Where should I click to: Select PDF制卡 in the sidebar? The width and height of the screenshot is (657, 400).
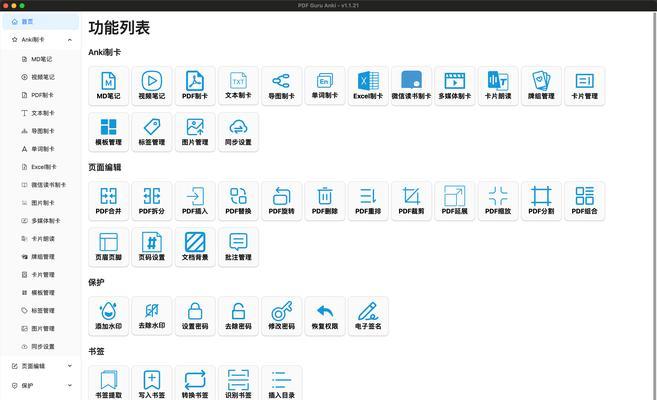tap(41, 95)
